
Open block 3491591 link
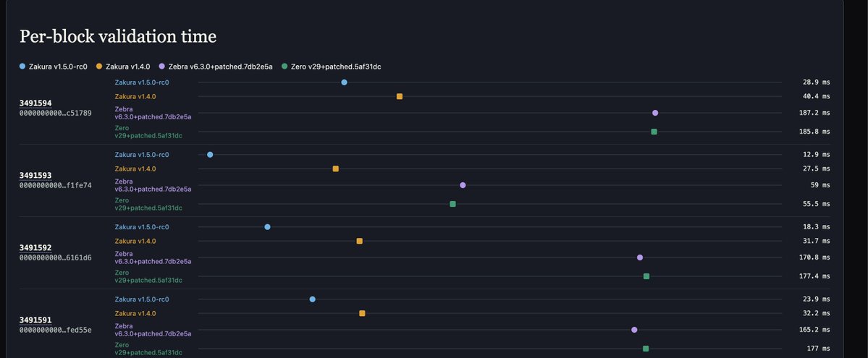(x=35, y=320)
